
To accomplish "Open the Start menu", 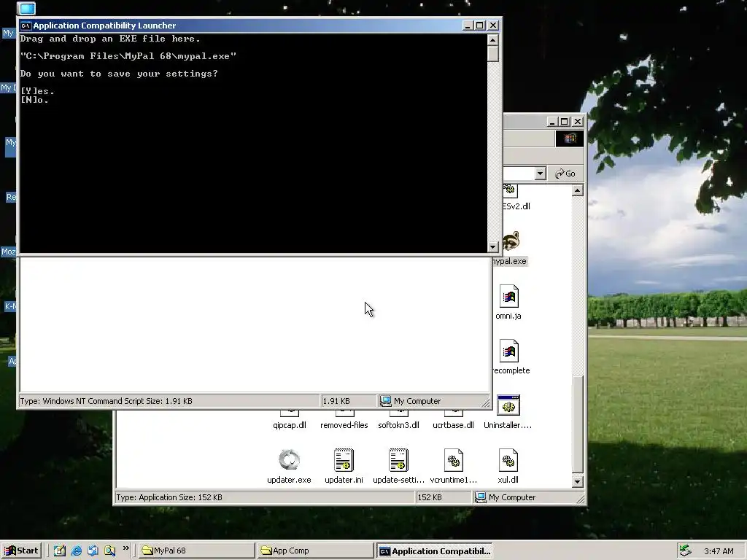I will click(21, 551).
